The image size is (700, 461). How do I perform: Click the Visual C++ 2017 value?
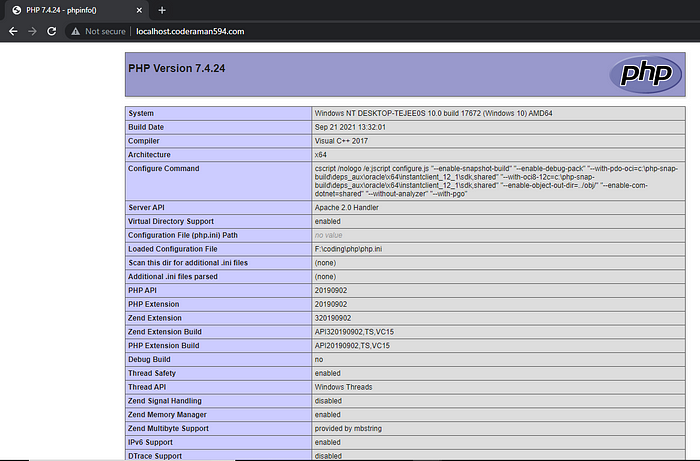341,141
